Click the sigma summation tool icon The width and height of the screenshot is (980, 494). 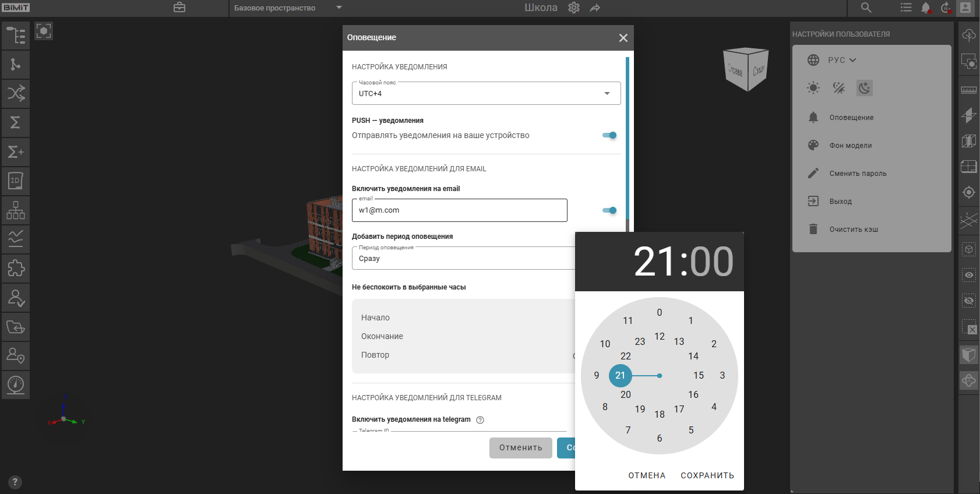(x=16, y=122)
